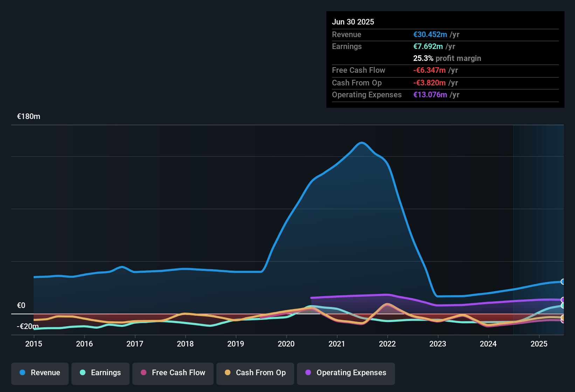The height and width of the screenshot is (392, 575).
Task: Click the Cash From Op tooltip label
Action: pyautogui.click(x=357, y=83)
